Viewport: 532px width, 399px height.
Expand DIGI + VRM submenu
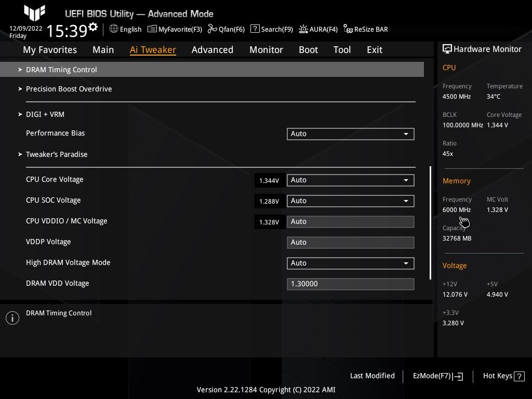[x=42, y=114]
